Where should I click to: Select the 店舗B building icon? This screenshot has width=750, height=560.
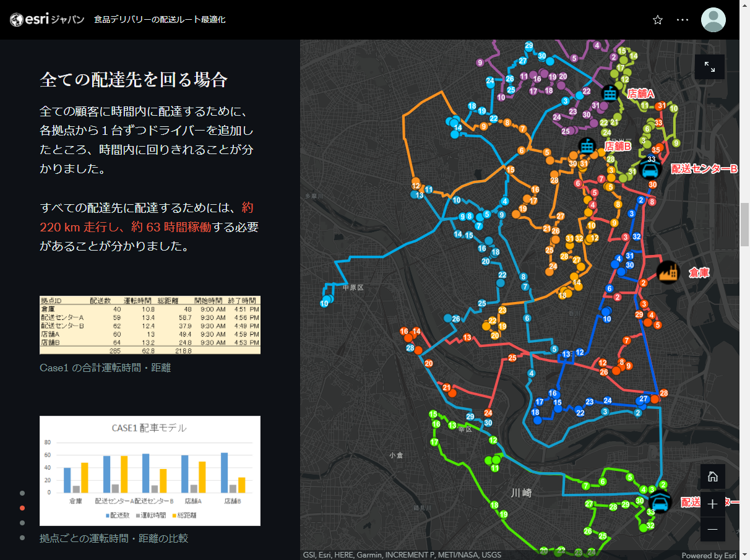[587, 146]
